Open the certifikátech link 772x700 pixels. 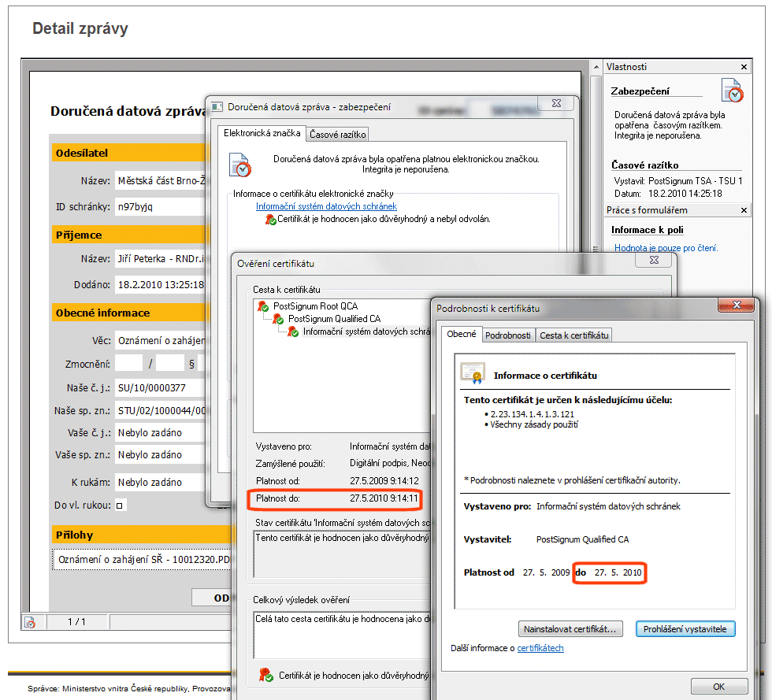coord(540,648)
